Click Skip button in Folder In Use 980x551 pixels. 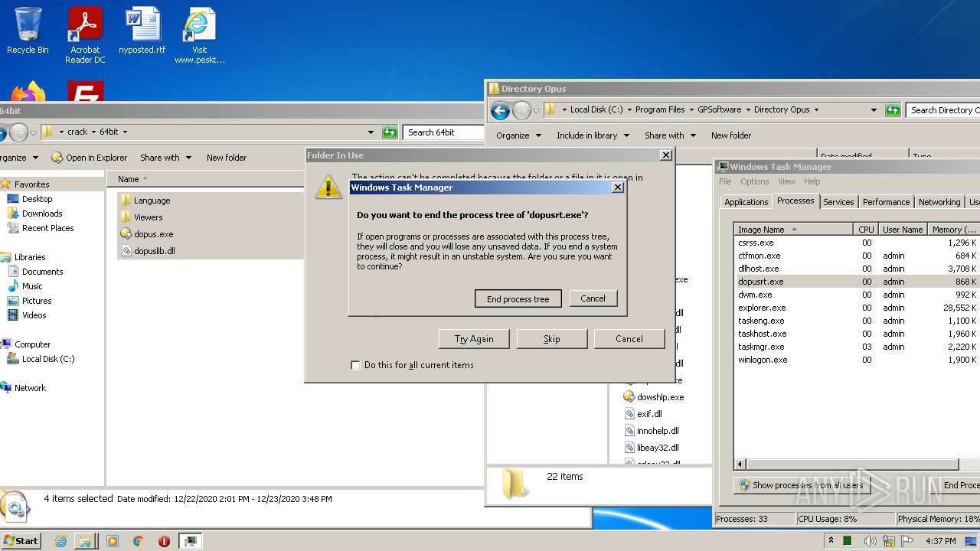coord(552,338)
